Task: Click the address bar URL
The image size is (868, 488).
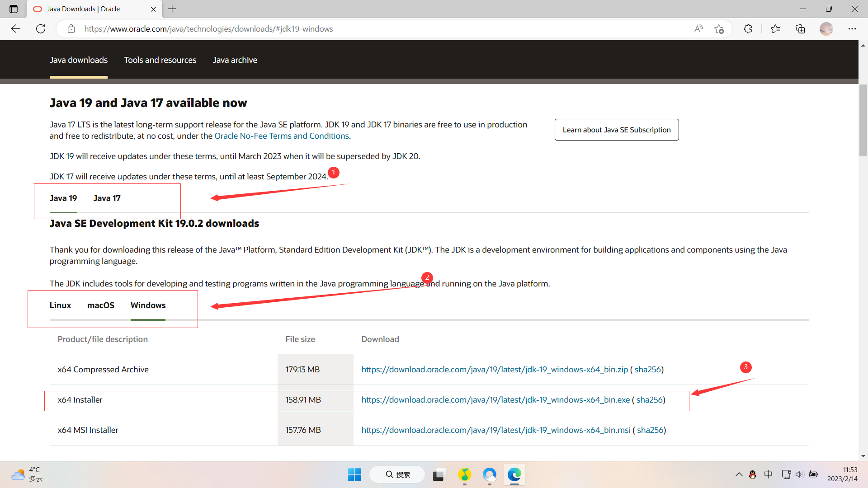Action: point(208,29)
